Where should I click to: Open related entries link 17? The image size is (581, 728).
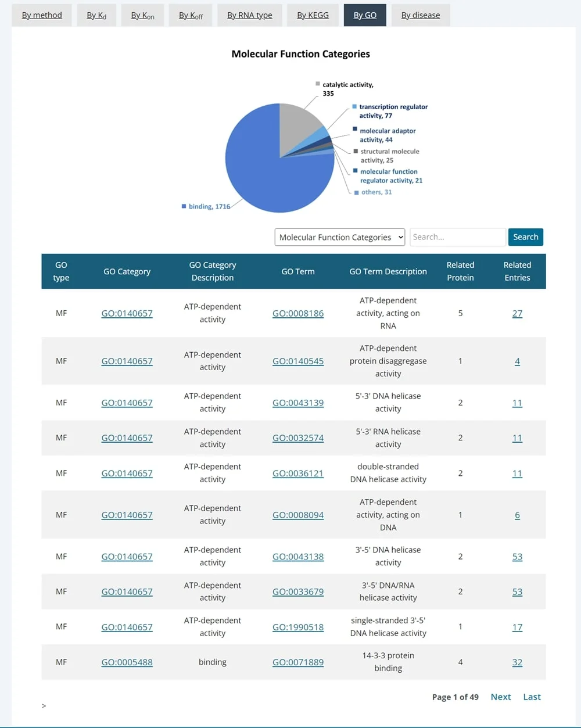pyautogui.click(x=517, y=627)
